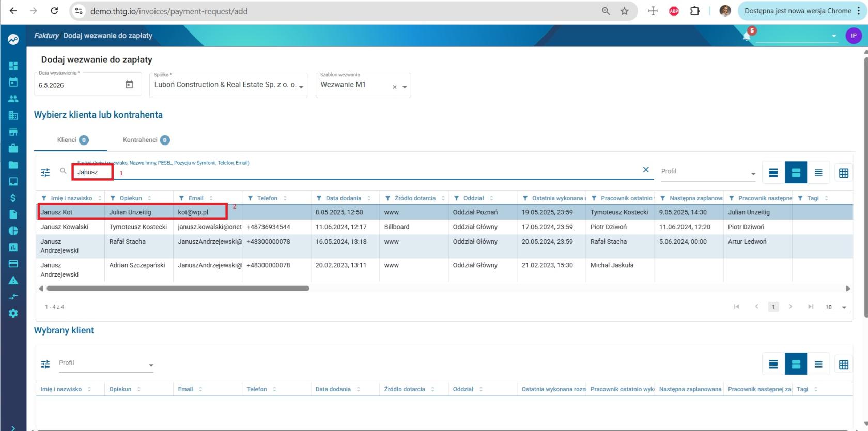
Task: Click the dashboard icon in the left sidebar
Action: (13, 66)
